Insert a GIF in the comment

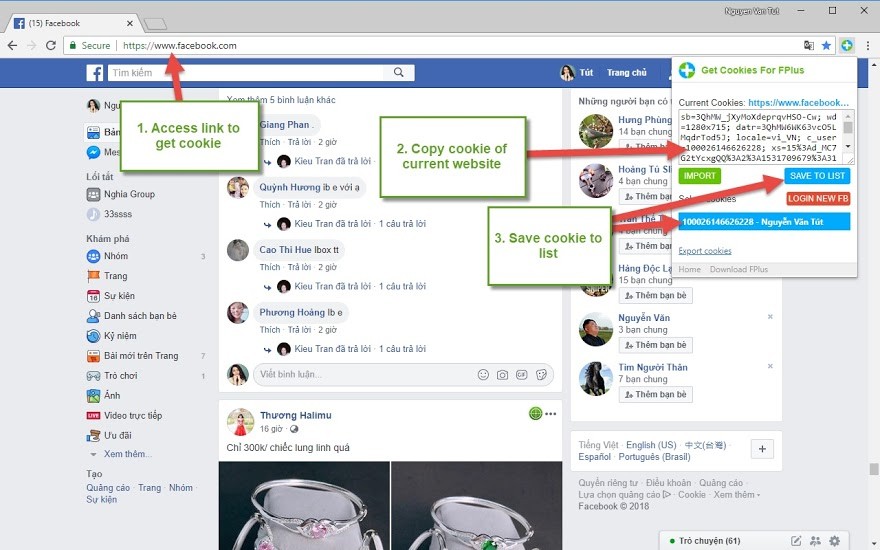[521, 374]
